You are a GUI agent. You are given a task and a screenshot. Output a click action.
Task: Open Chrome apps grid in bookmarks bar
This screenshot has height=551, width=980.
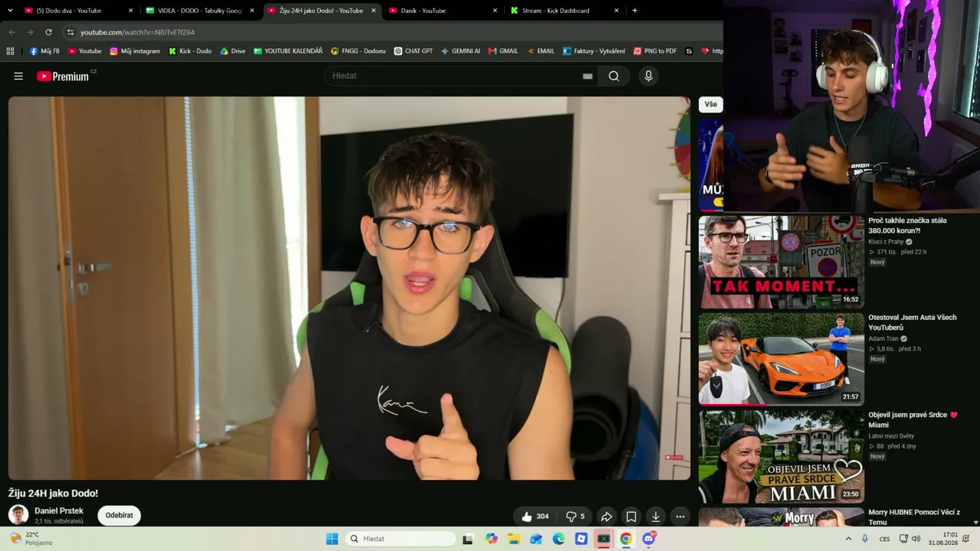point(10,51)
